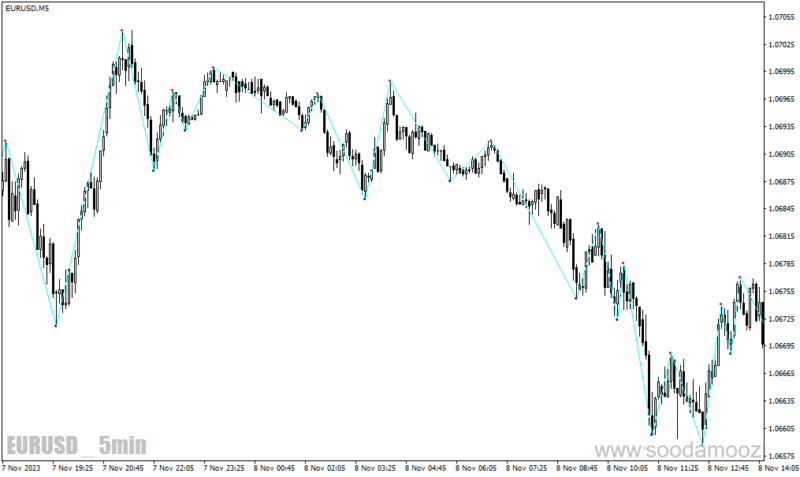Click the blue dot at the first deep trough left
800x477 pixels.
(56, 325)
